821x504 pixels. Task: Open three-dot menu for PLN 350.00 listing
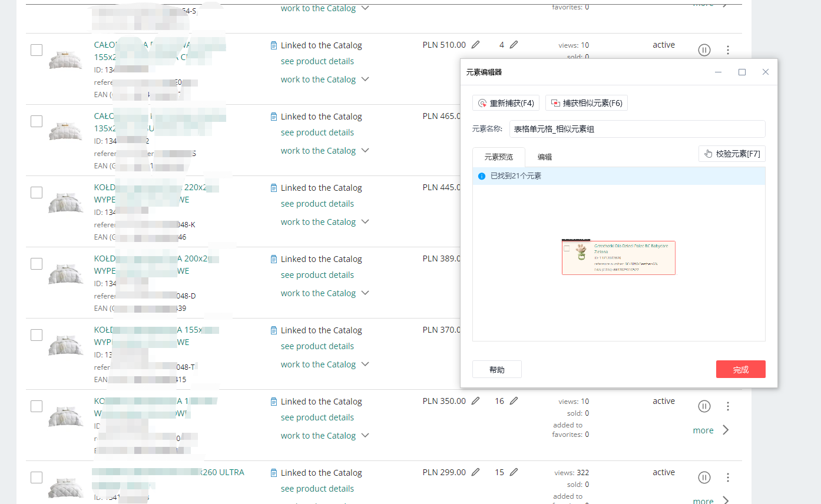[728, 406]
